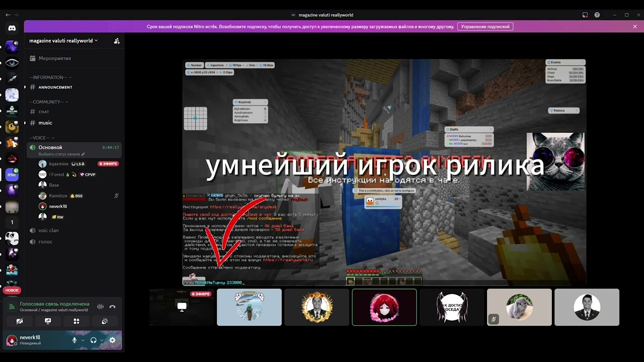Open user settings gear
The width and height of the screenshot is (644, 362).
112,340
